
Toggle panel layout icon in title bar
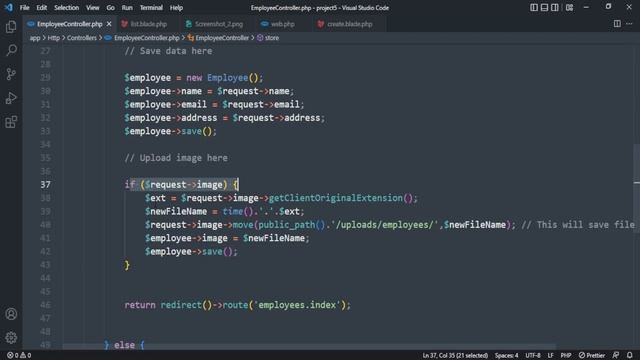(544, 7)
